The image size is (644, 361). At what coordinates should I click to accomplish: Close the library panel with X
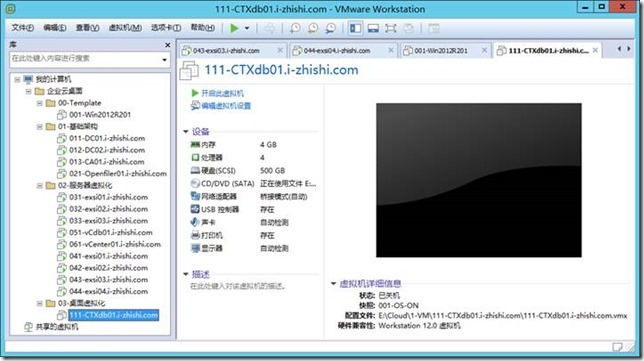pyautogui.click(x=167, y=45)
